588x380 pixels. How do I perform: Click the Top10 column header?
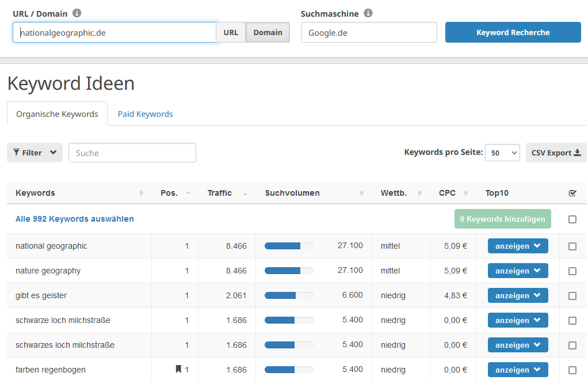pos(497,193)
